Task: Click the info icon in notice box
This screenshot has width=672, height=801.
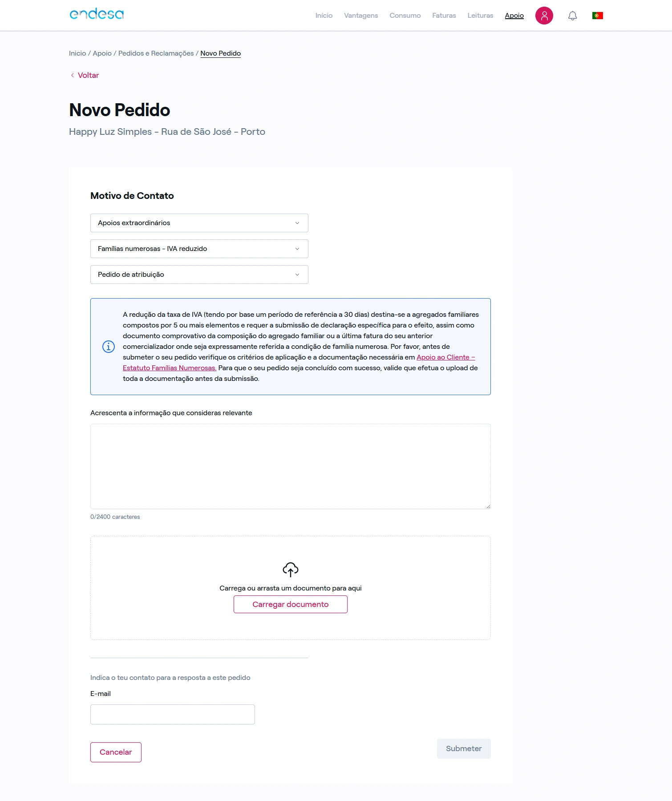Action: [x=109, y=347]
